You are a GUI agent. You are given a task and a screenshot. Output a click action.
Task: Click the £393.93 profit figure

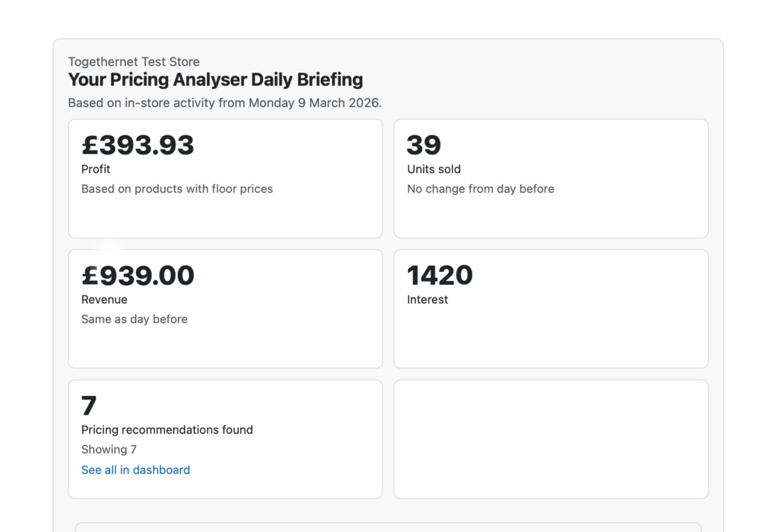[x=137, y=145]
